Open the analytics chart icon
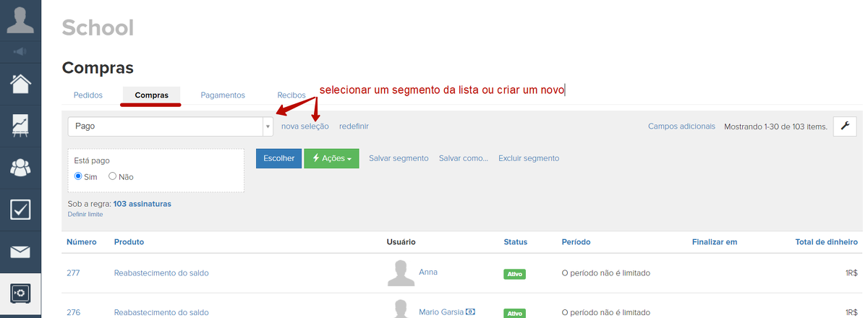Screen dimensions: 868x318 [x=20, y=125]
